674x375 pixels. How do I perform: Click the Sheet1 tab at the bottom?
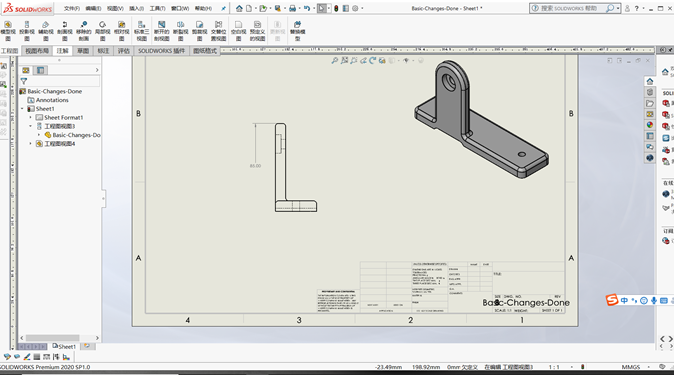coord(64,346)
